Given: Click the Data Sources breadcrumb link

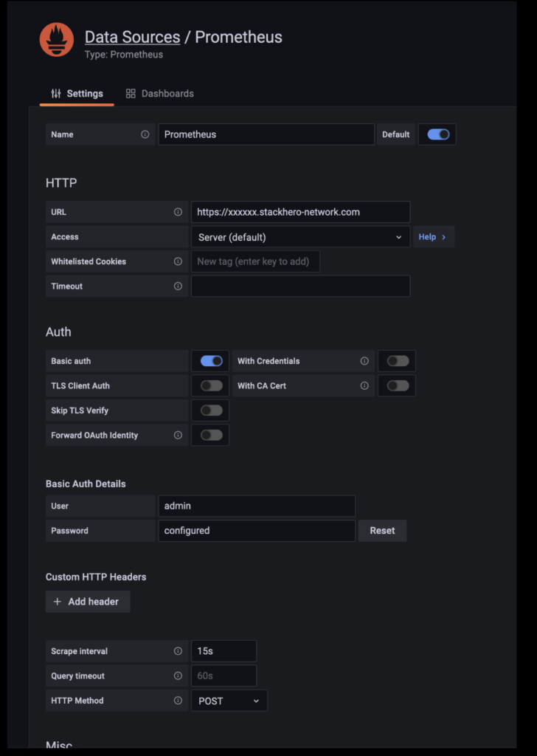Looking at the screenshot, I should click(132, 37).
